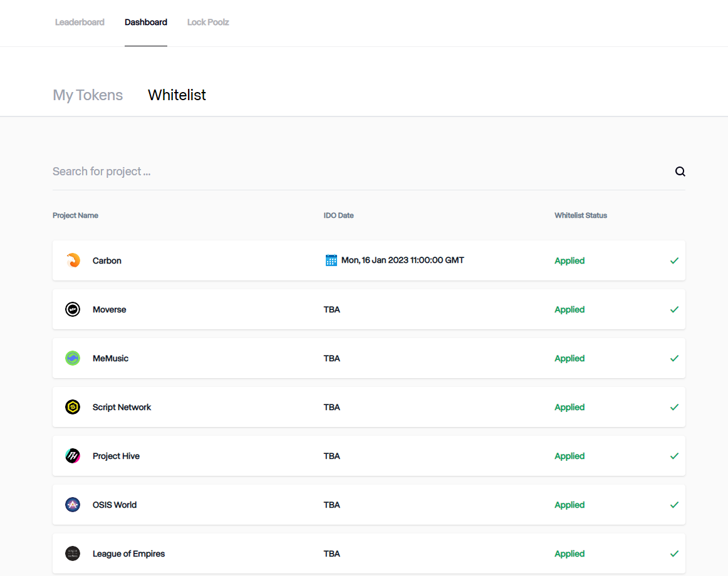Click the Carbon project logo

73,260
